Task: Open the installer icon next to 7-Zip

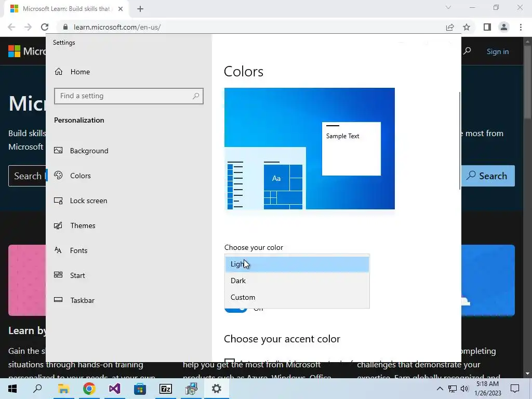Action: click(x=191, y=389)
